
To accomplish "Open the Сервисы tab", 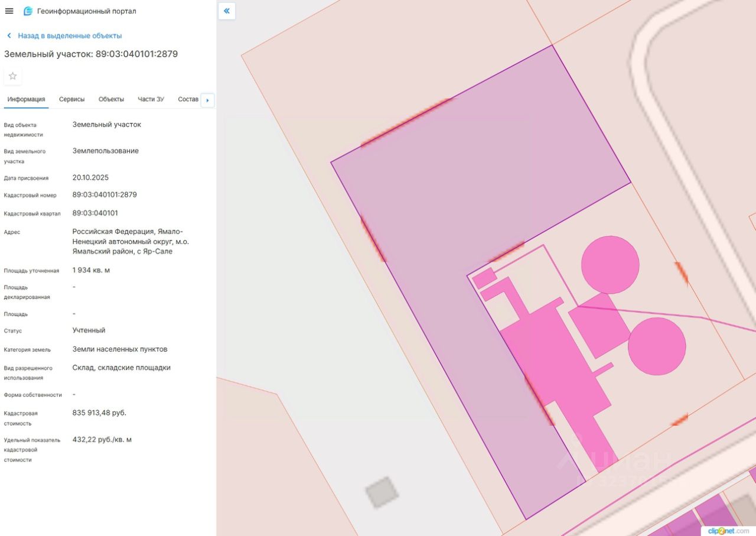I will (x=72, y=99).
